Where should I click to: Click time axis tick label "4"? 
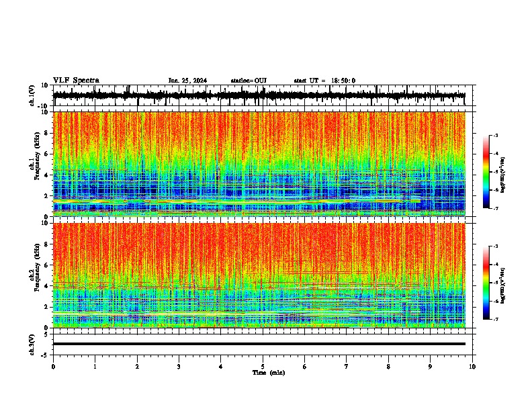(x=221, y=367)
